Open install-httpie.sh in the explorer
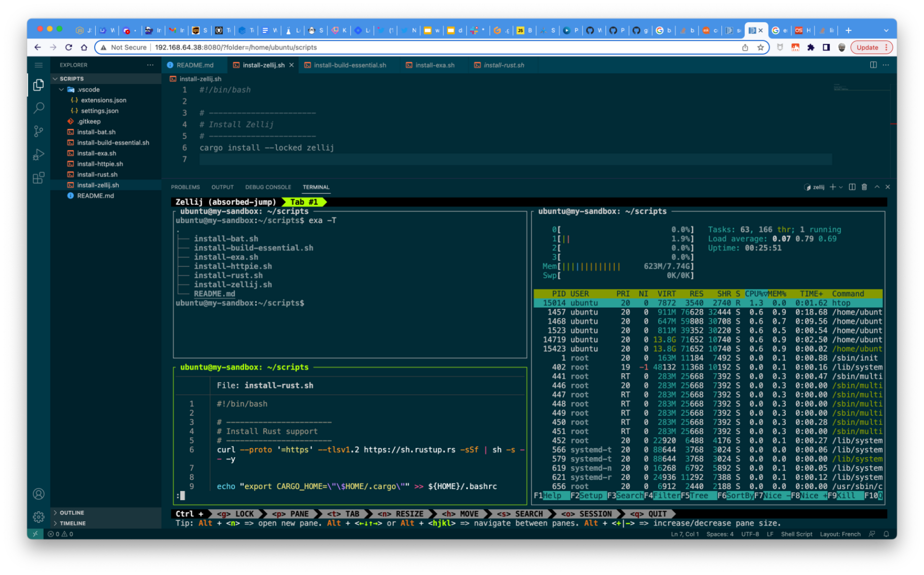The image size is (924, 575). tap(106, 163)
